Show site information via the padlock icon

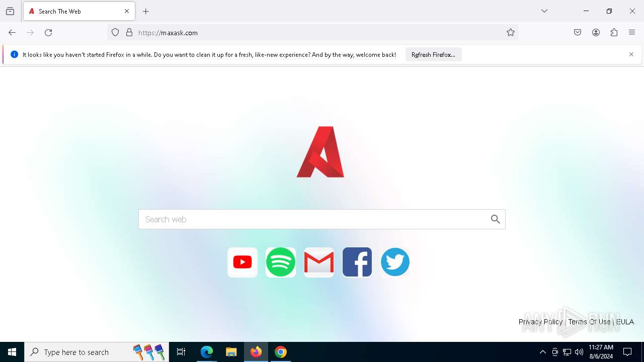coord(129,33)
